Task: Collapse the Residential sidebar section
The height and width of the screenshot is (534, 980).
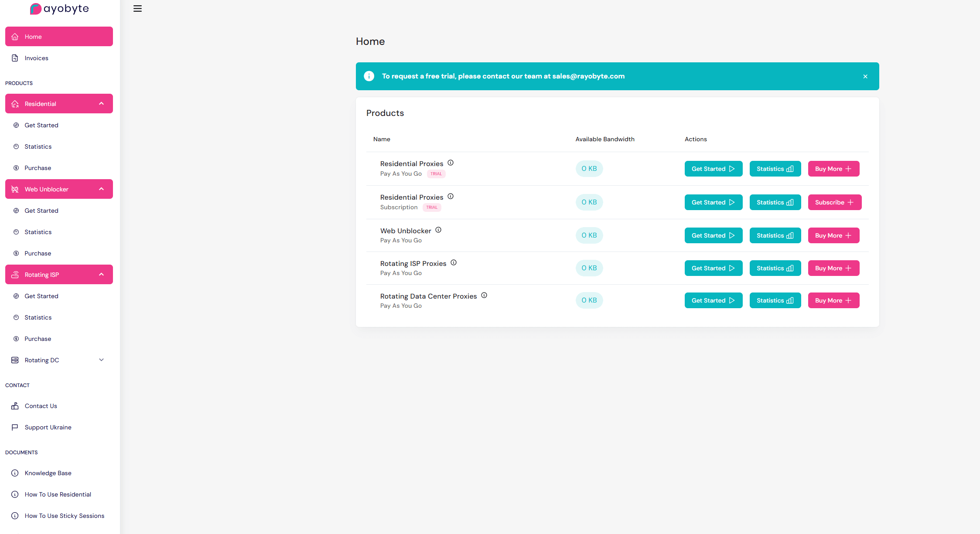Action: (x=59, y=104)
